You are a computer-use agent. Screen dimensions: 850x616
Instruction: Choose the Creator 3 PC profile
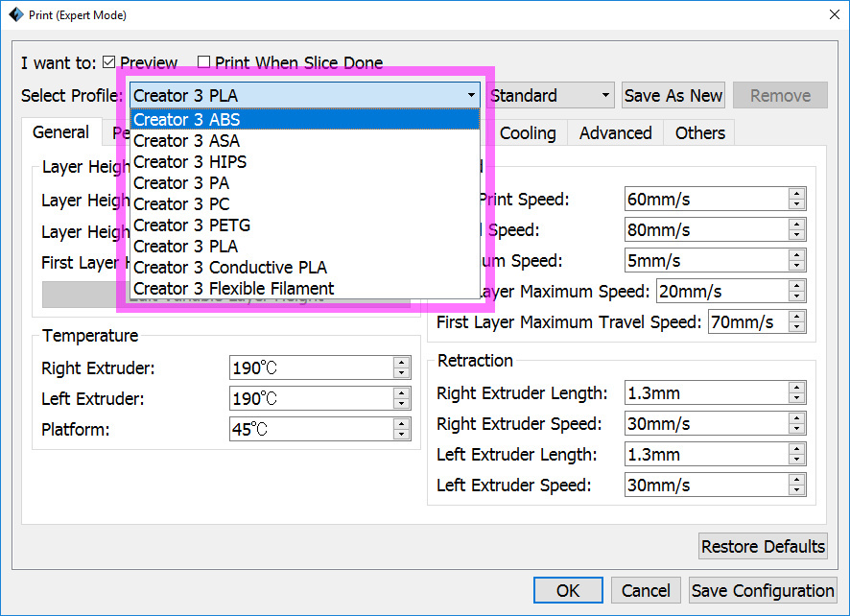coord(305,203)
